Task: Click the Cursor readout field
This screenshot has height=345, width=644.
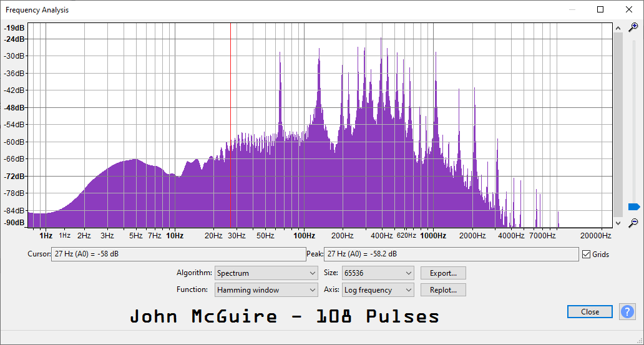Action: pos(178,255)
